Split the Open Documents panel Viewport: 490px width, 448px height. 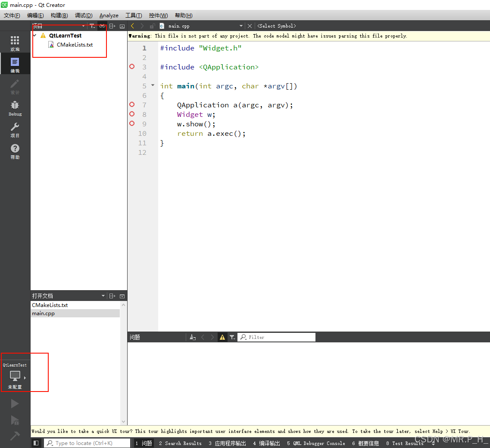[x=112, y=296]
